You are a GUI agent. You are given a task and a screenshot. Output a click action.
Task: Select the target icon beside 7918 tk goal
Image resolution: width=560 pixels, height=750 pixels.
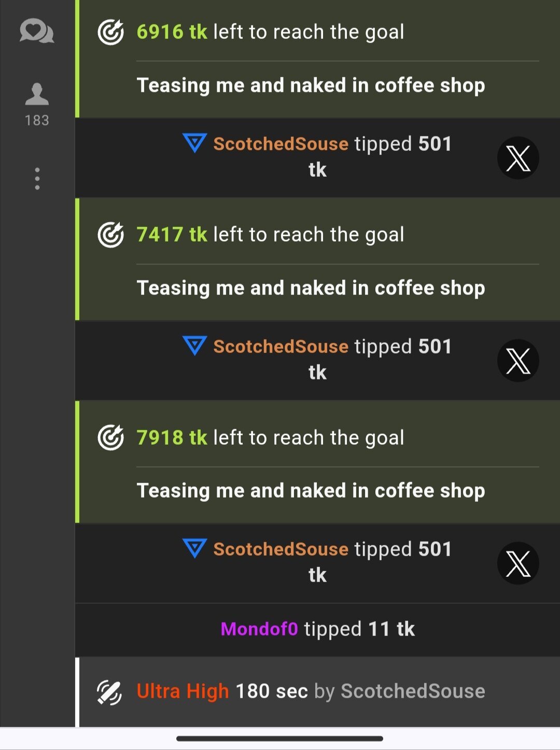coord(110,437)
